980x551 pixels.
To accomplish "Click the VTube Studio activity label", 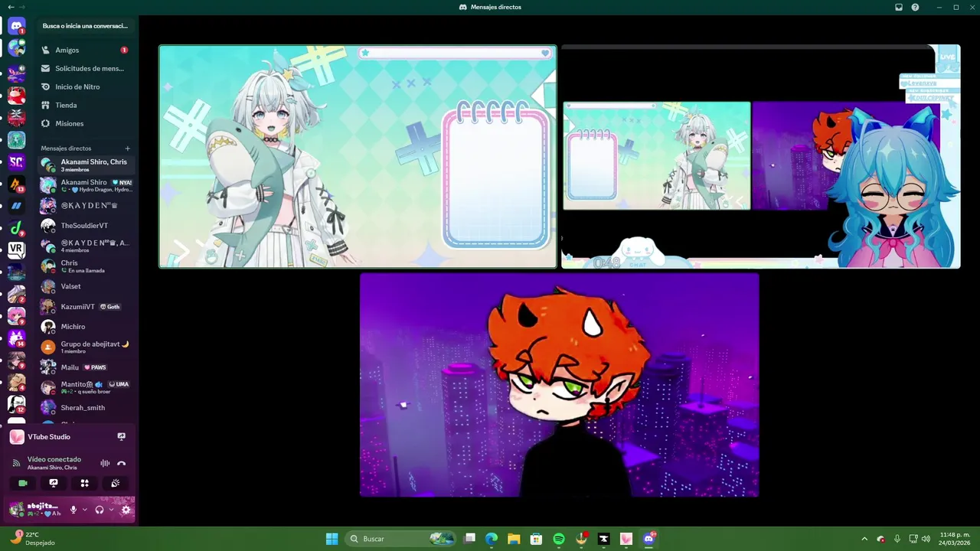I will click(x=49, y=437).
